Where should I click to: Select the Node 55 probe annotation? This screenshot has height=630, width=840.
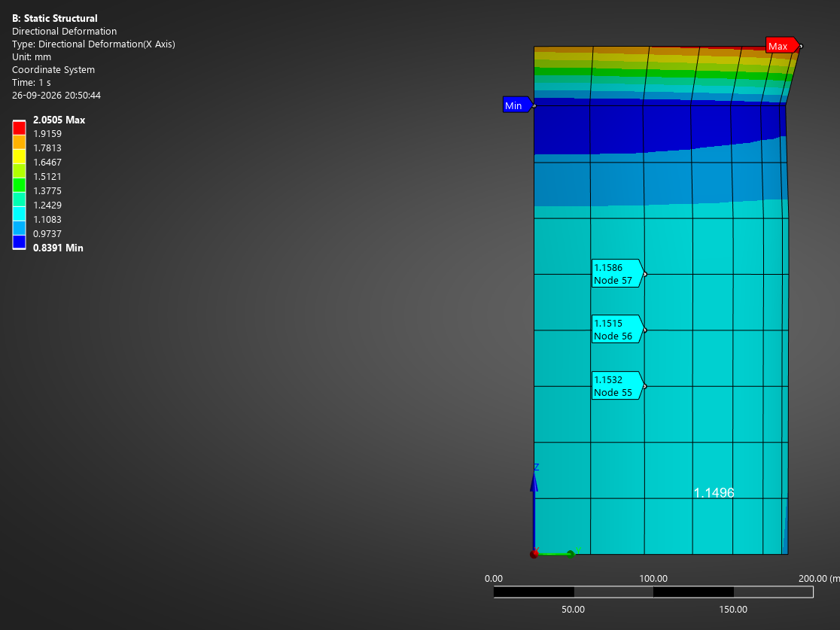coord(617,385)
